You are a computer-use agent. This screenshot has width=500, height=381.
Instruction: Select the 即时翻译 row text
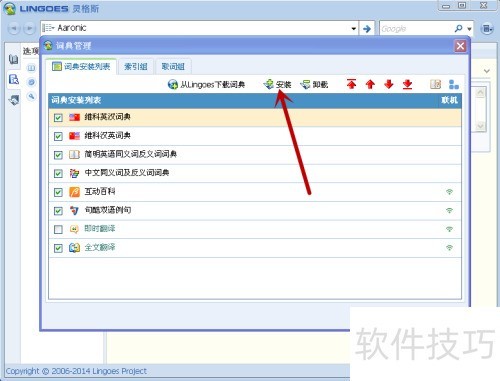coord(100,229)
